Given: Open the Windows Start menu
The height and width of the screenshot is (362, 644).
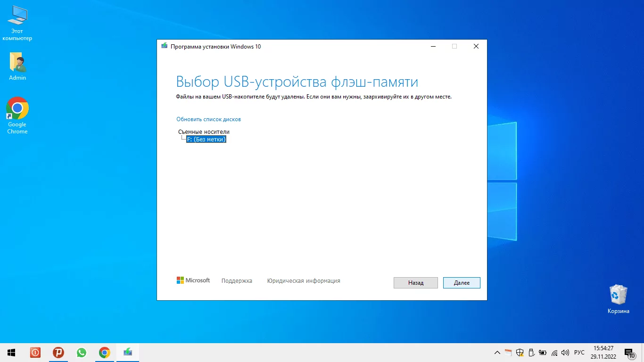Looking at the screenshot, I should [11, 353].
